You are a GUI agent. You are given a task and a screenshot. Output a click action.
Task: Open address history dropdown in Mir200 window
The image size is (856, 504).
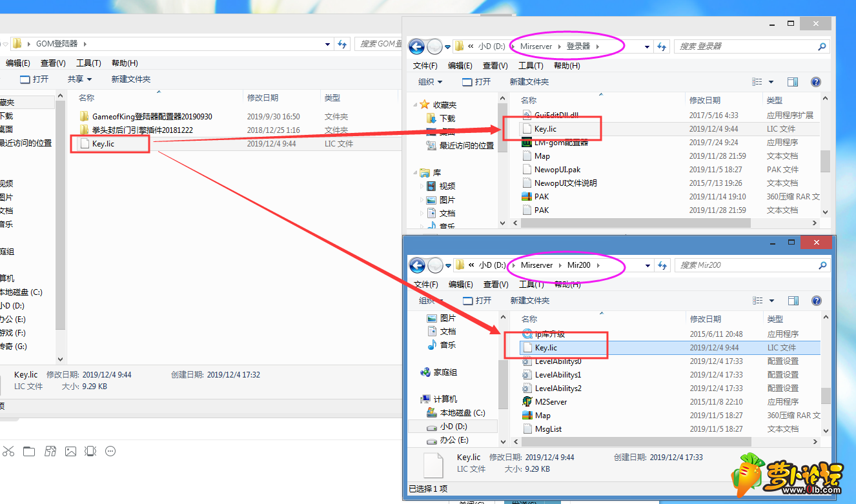pyautogui.click(x=647, y=265)
